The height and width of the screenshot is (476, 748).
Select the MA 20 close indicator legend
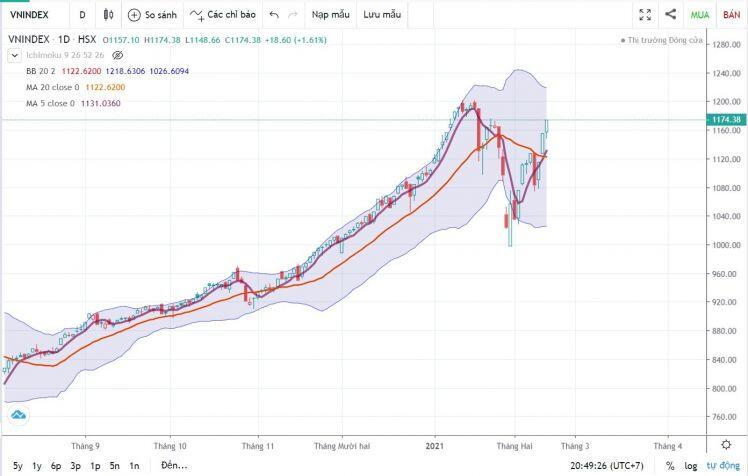pyautogui.click(x=52, y=87)
